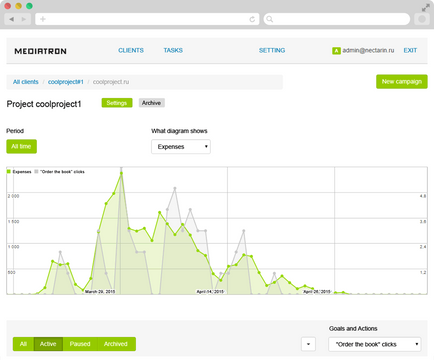Click the New campaign button
Screen dimensions: 434x360
[x=402, y=82]
